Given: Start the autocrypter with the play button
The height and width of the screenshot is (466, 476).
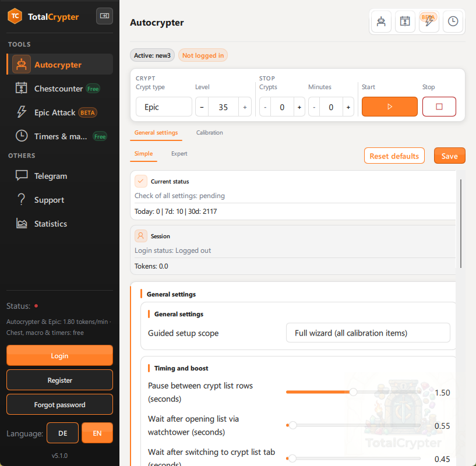Looking at the screenshot, I should coord(390,107).
